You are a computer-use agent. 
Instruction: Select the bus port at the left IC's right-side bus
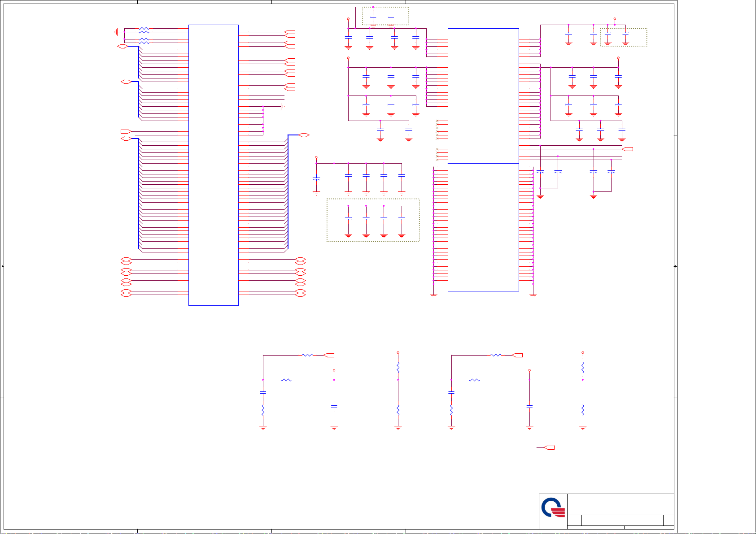(x=304, y=135)
